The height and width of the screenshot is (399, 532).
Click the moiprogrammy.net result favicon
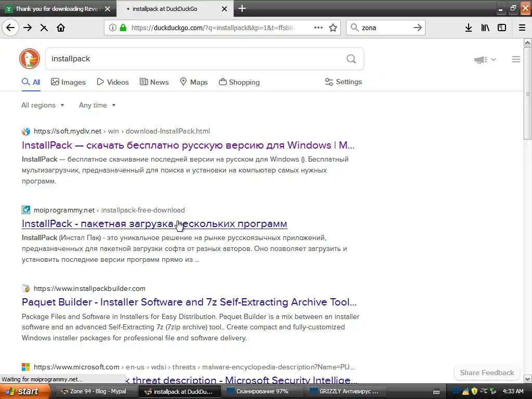[x=26, y=210]
